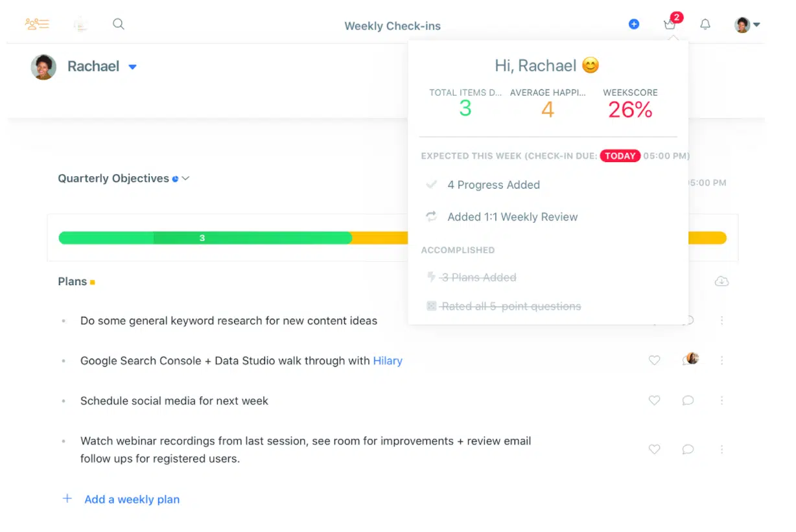Like the Watch webinar recordings plan
Image resolution: width=796 pixels, height=532 pixels.
pyautogui.click(x=655, y=449)
